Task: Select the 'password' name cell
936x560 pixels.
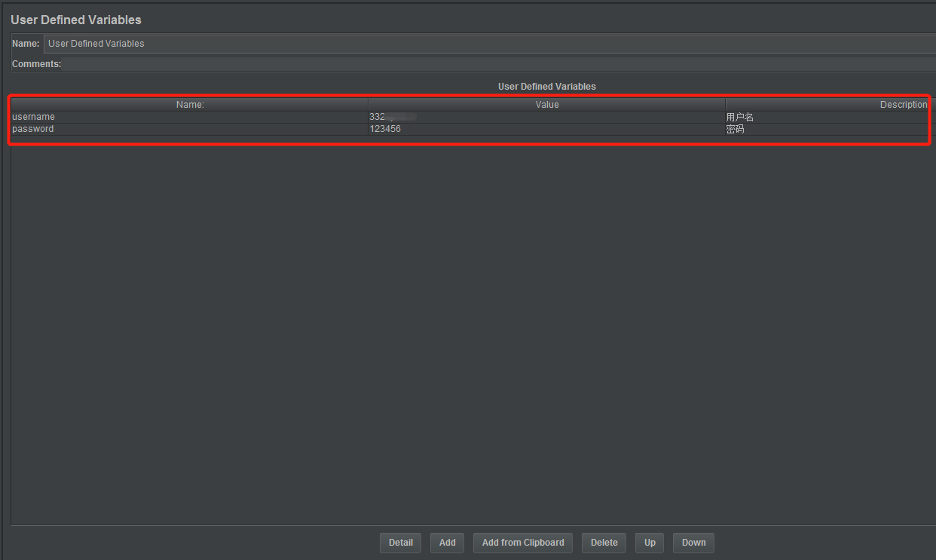Action: tap(189, 129)
